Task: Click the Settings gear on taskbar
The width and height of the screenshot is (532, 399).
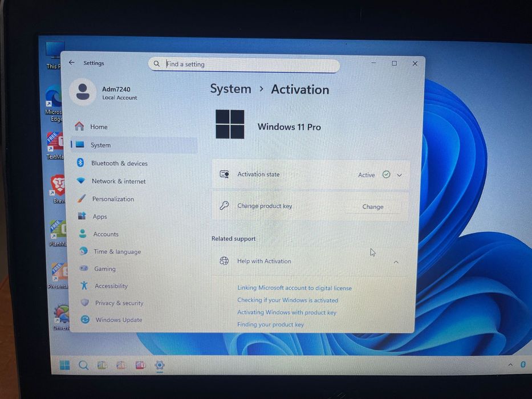Action: click(160, 365)
